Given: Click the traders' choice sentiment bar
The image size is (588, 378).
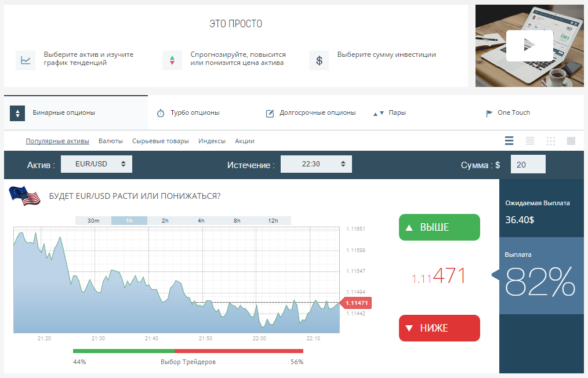Looking at the screenshot, I should pos(188,351).
